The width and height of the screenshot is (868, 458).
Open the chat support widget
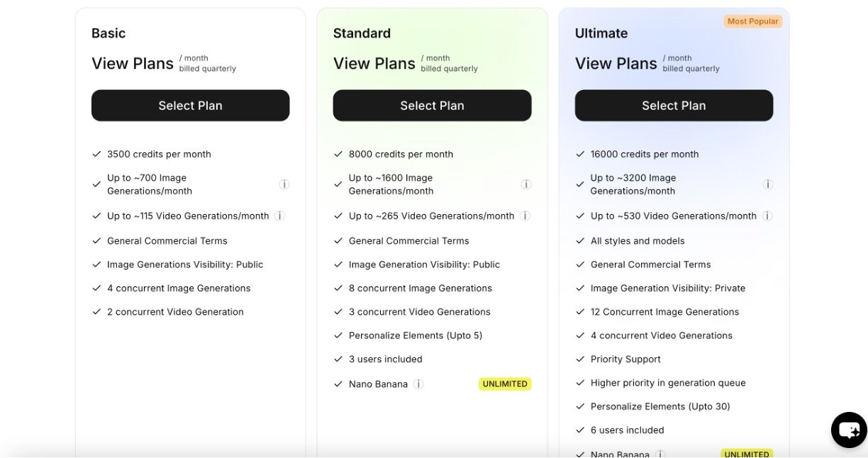point(849,430)
